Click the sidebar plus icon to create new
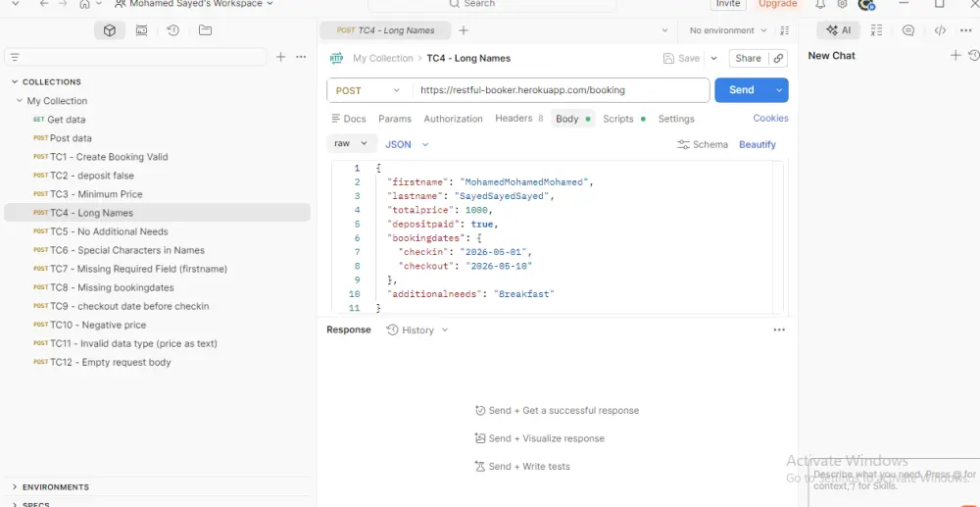This screenshot has height=507, width=980. tap(280, 57)
